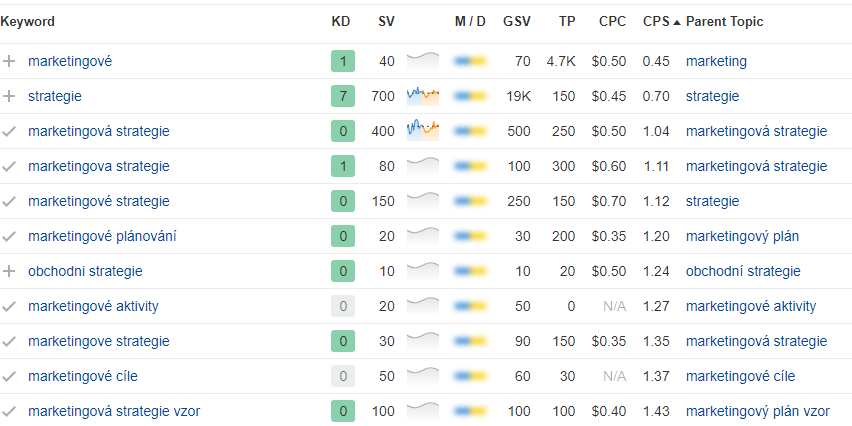Sort table by CPS column arrow
Screen dimensions: 852x426
(x=677, y=22)
